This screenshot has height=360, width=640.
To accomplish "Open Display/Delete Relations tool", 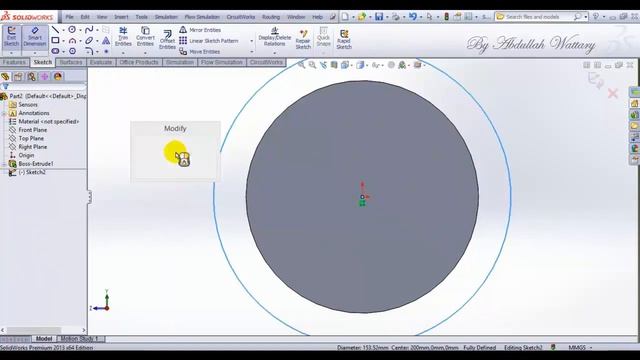I will coord(274,36).
